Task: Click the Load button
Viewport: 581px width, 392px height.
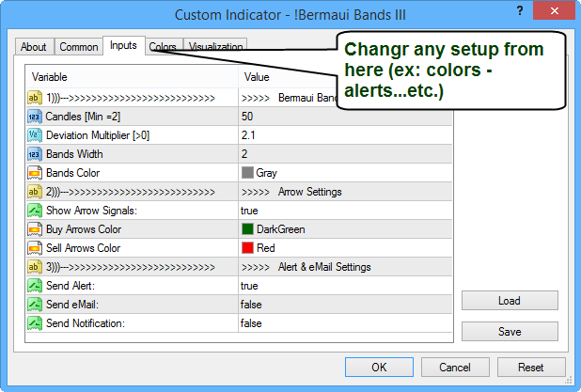Action: point(510,301)
